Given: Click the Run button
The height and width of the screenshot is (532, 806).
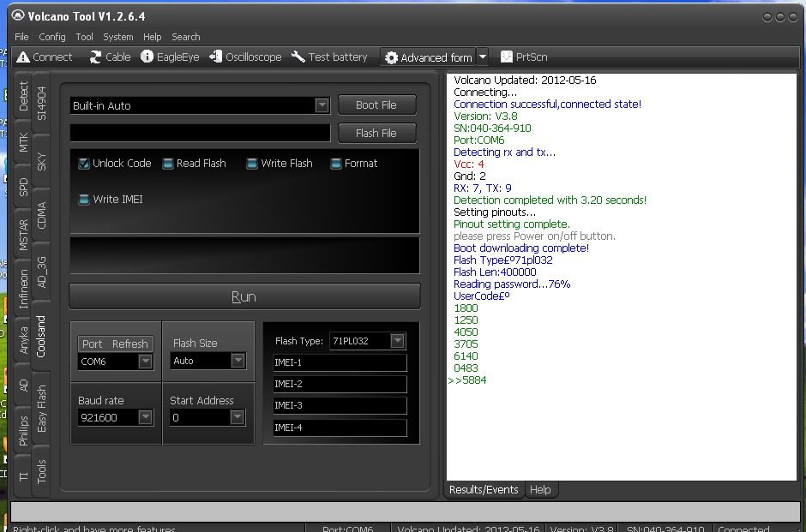Looking at the screenshot, I should coord(244,296).
